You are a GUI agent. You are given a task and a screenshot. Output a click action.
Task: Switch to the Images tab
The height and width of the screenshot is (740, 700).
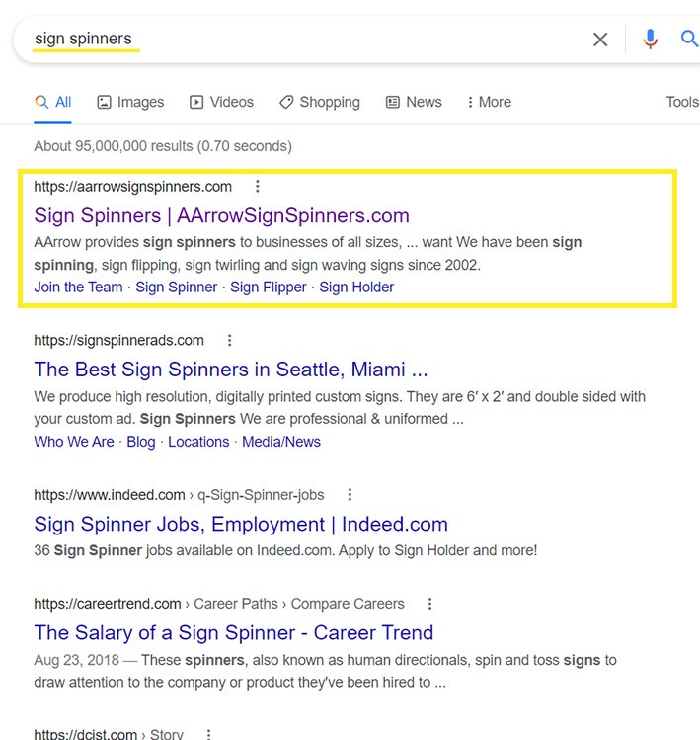pos(130,102)
